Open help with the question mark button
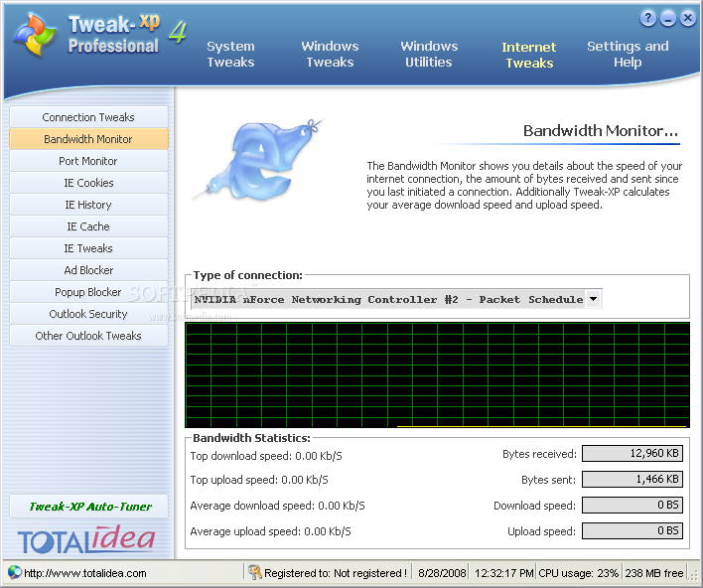This screenshot has width=703, height=588. pyautogui.click(x=647, y=19)
